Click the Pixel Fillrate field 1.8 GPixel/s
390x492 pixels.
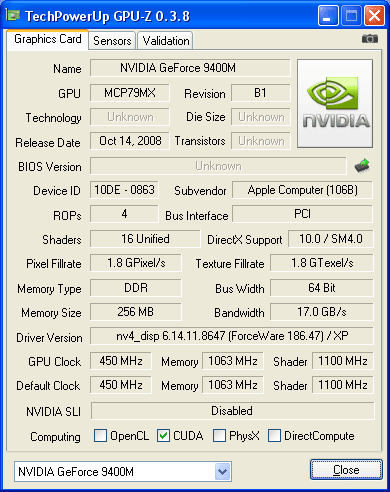[x=136, y=263]
